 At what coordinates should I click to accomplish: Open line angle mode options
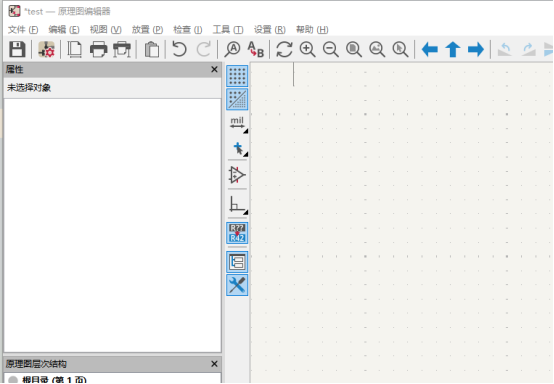pyautogui.click(x=237, y=204)
